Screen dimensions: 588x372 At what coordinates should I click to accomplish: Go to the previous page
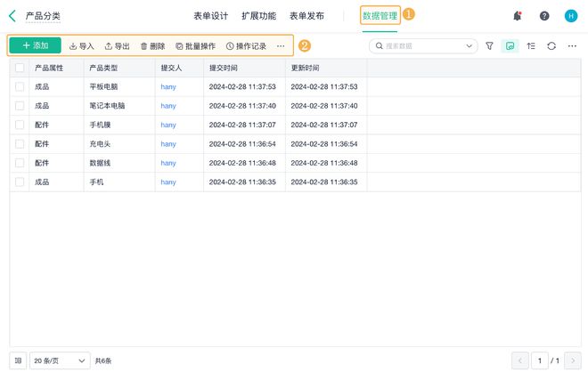[520, 360]
